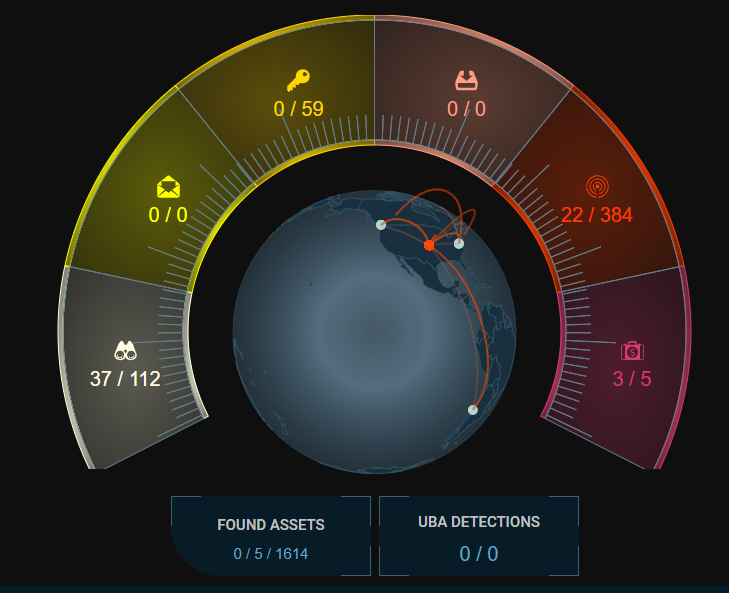This screenshot has height=593, width=729.
Task: Select the northwest coast node on globe
Action: click(381, 225)
